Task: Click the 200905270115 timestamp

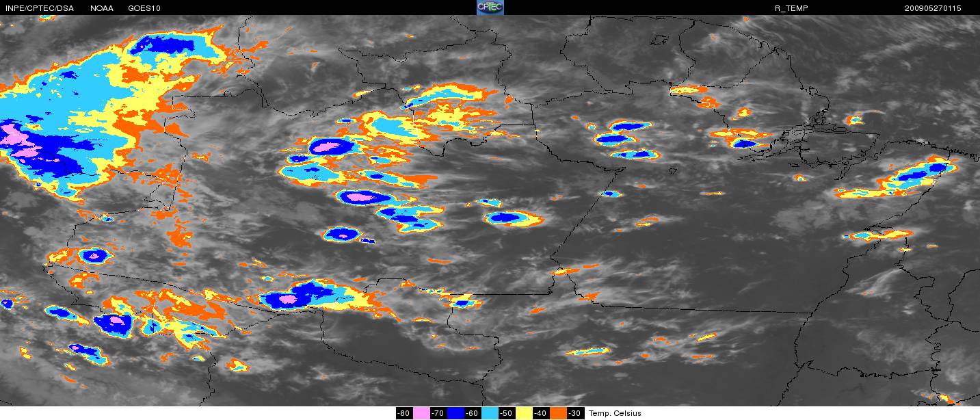Action: tap(933, 8)
